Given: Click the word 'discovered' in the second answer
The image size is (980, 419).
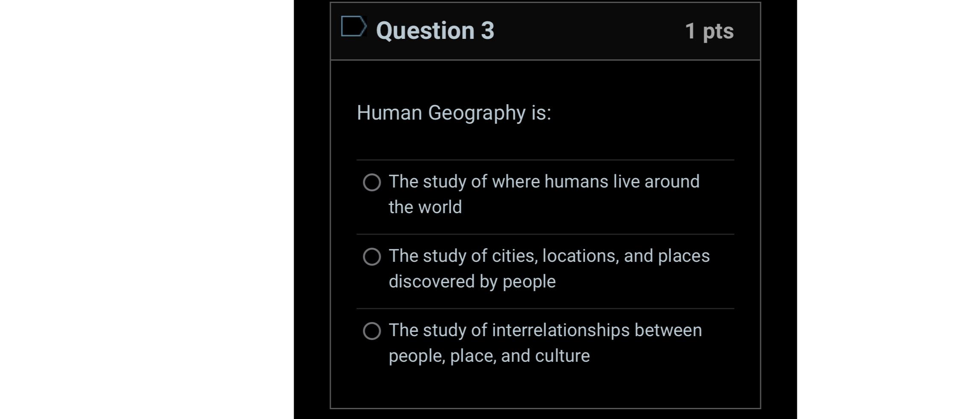Looking at the screenshot, I should (432, 281).
